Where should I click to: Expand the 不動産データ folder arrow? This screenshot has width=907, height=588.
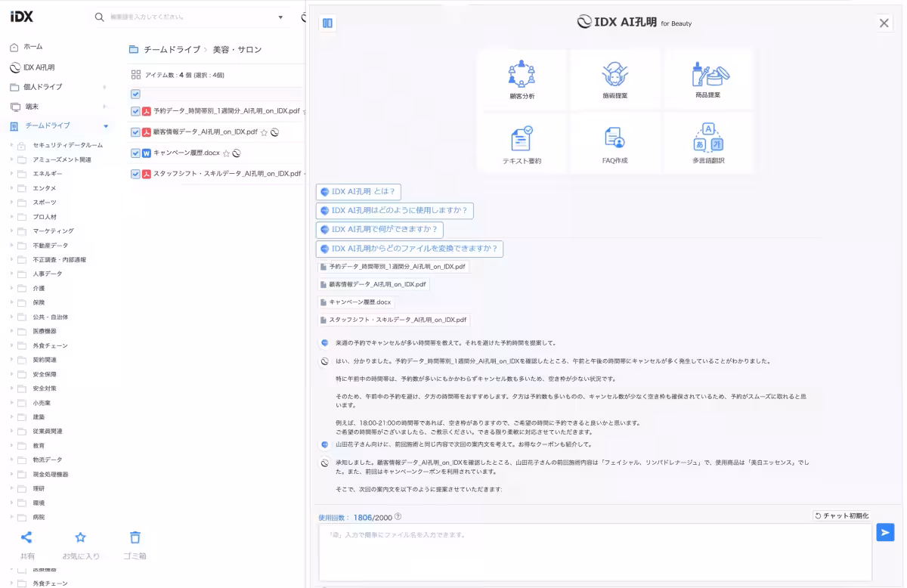coord(11,246)
